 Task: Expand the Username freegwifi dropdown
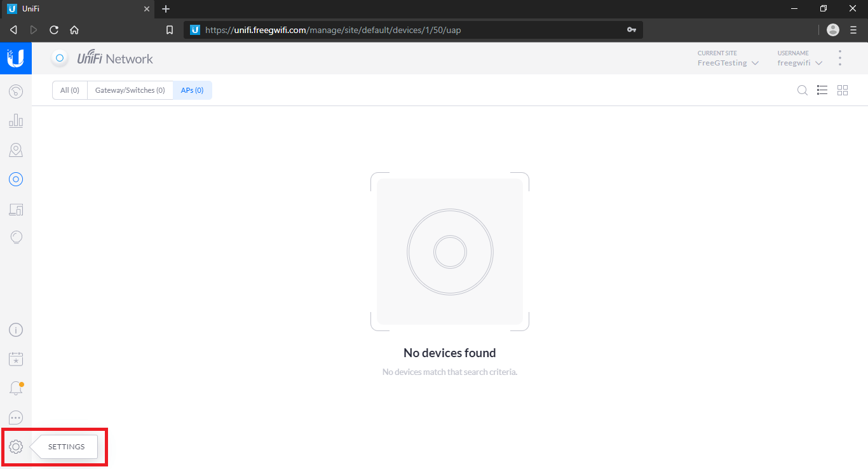[800, 58]
